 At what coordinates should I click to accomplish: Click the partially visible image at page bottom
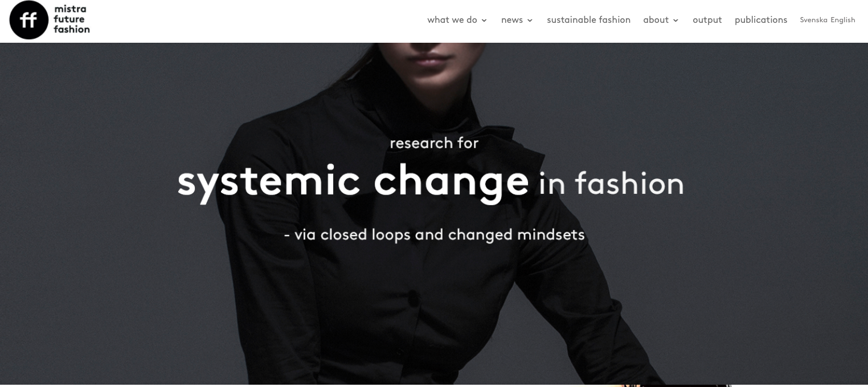click(x=649, y=386)
